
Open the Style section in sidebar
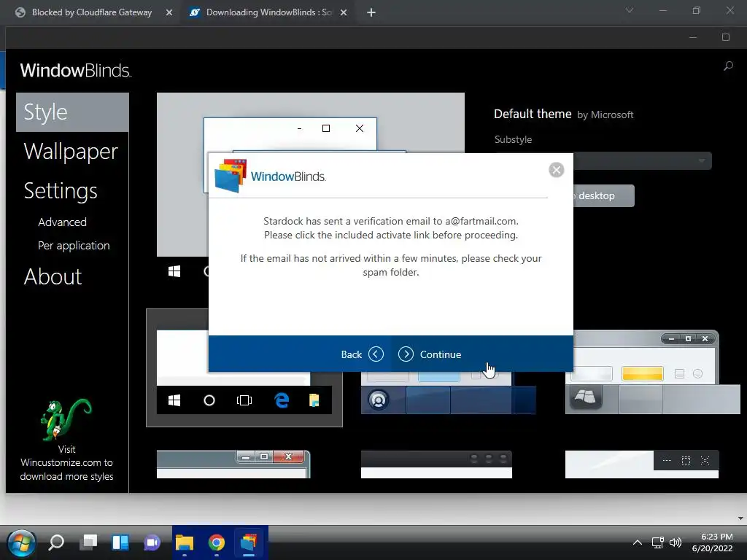(x=72, y=112)
